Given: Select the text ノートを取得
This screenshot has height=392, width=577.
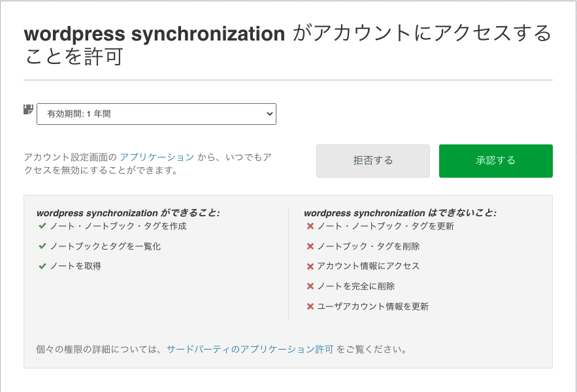Looking at the screenshot, I should [x=75, y=266].
